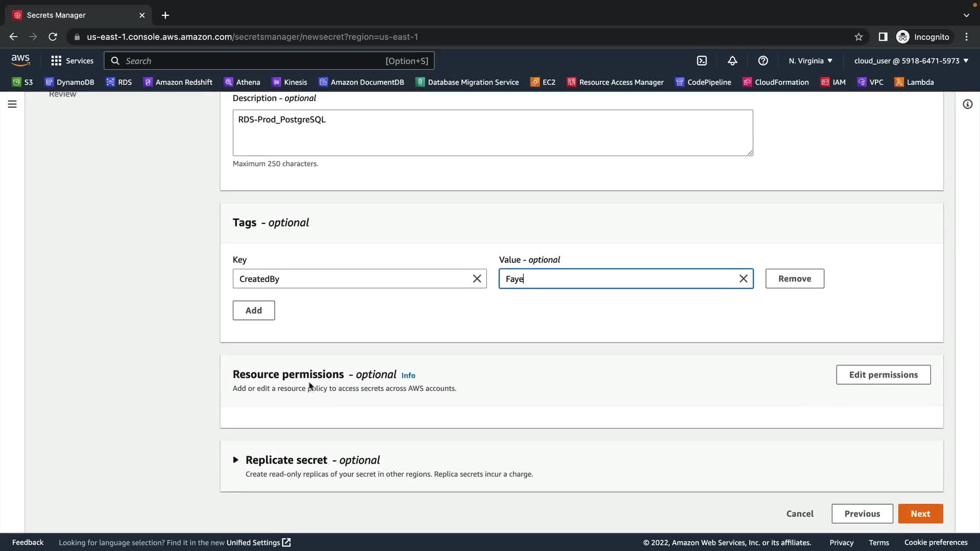Remove the CreatedBy tag
Image resolution: width=980 pixels, height=551 pixels.
[x=794, y=279]
